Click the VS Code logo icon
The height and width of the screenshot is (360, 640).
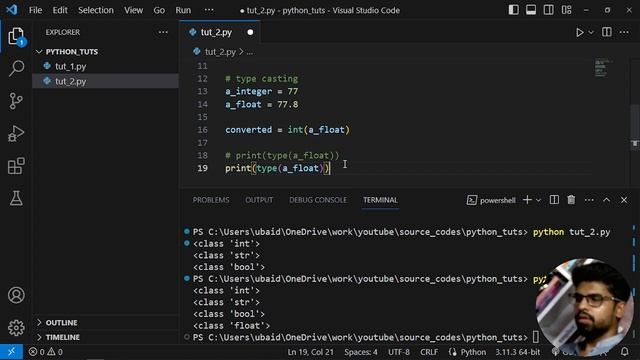11,10
